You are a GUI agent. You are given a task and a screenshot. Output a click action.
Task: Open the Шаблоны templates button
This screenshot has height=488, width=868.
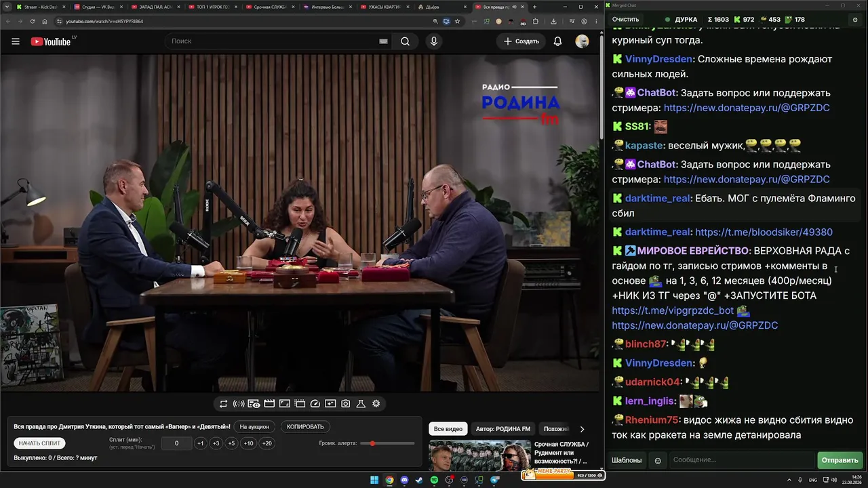click(x=627, y=460)
